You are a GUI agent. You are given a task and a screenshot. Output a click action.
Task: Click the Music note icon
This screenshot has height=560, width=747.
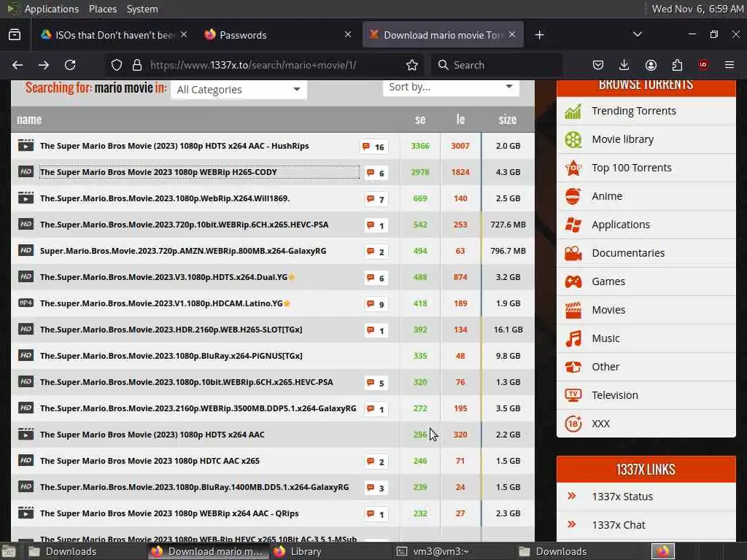573,338
